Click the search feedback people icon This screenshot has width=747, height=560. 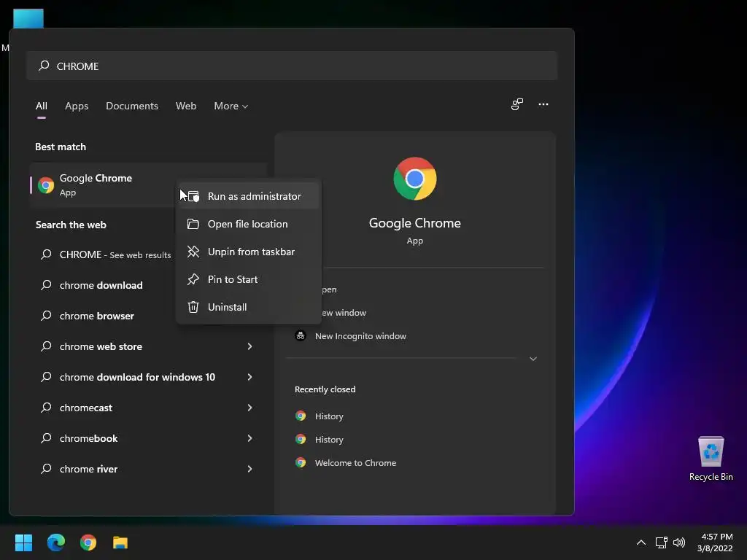tap(517, 104)
